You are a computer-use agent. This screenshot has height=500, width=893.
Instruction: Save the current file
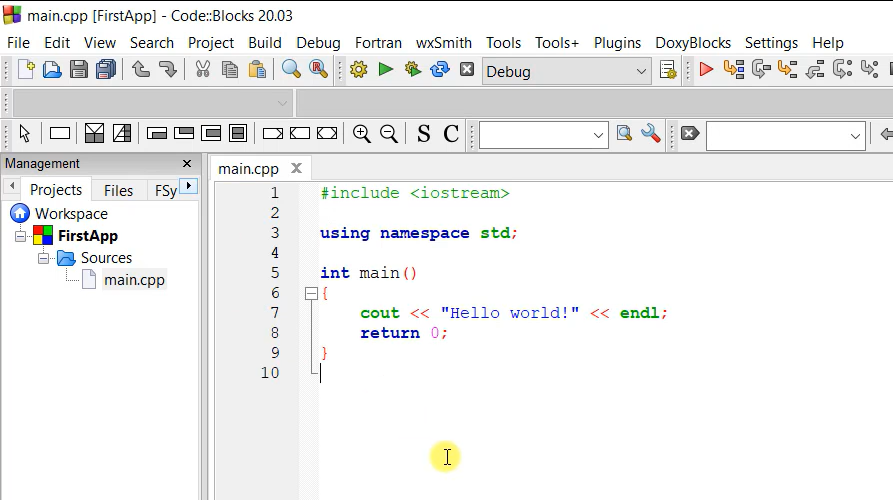point(79,70)
